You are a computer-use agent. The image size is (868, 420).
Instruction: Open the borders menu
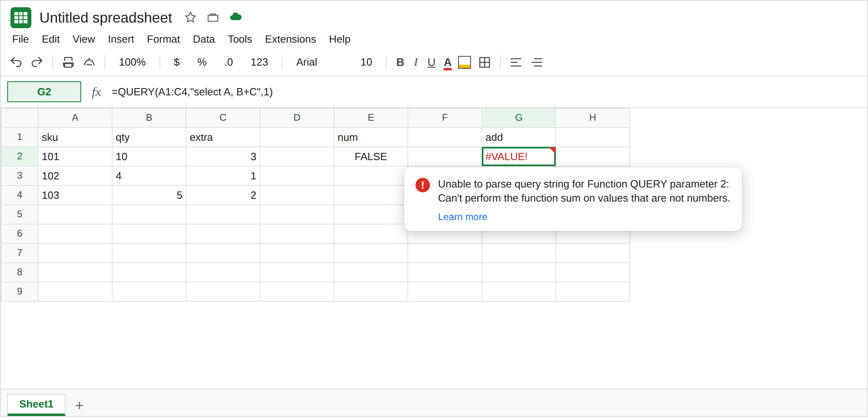(485, 62)
